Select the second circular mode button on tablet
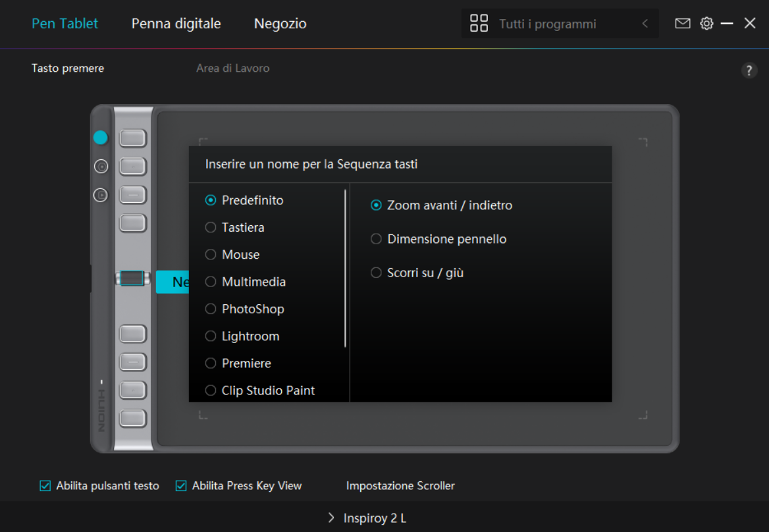 101,167
